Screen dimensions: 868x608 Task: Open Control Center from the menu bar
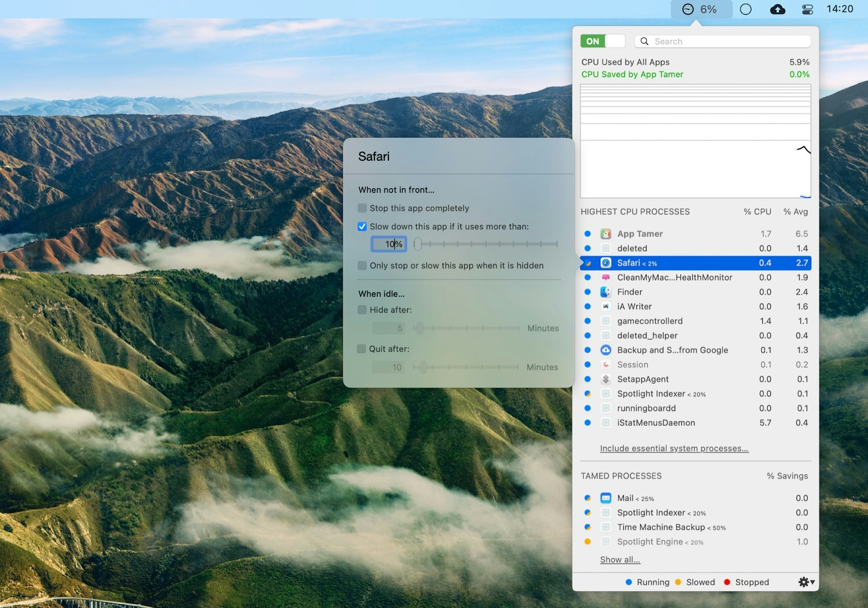[807, 9]
